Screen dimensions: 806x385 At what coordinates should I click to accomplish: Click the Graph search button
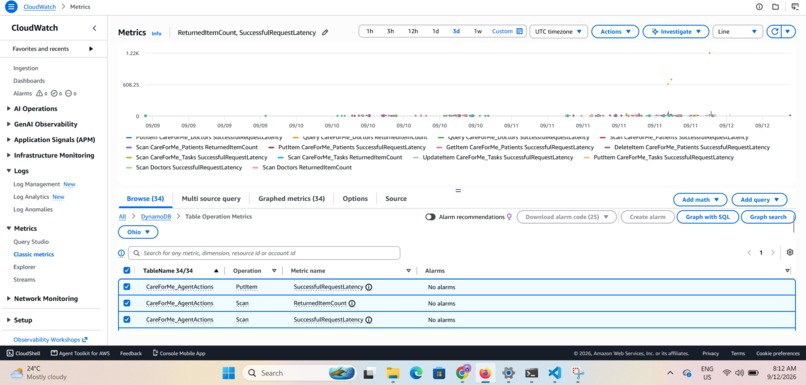click(768, 217)
